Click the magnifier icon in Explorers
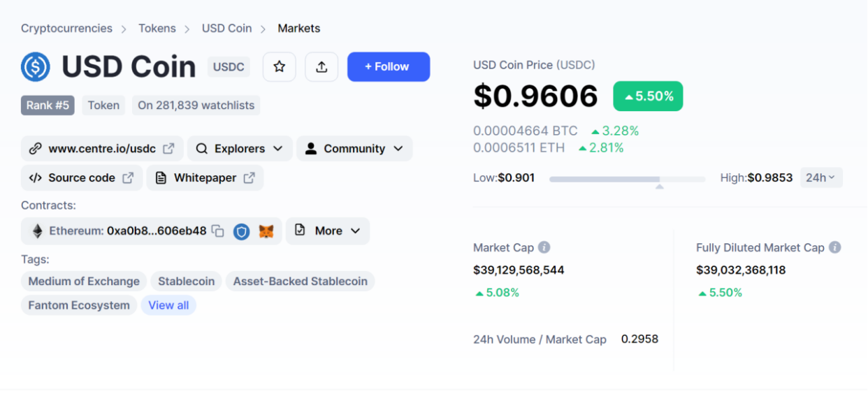Screen dimensions: 868x401 (202, 149)
